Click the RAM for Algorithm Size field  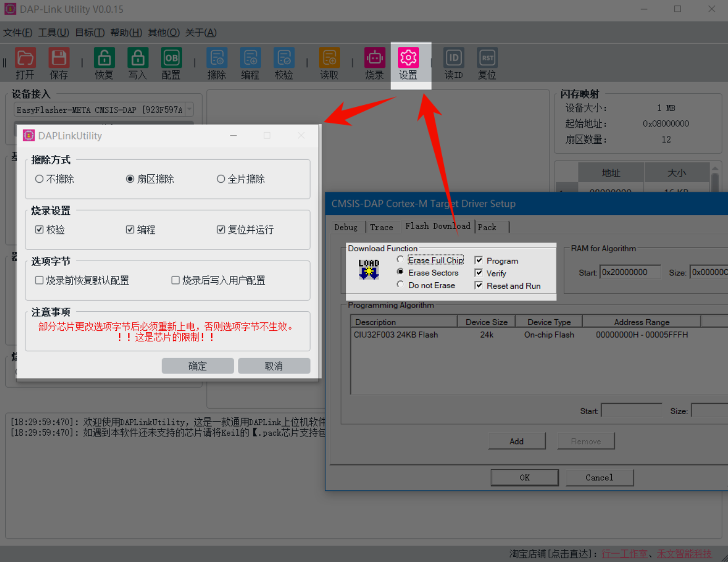(709, 272)
